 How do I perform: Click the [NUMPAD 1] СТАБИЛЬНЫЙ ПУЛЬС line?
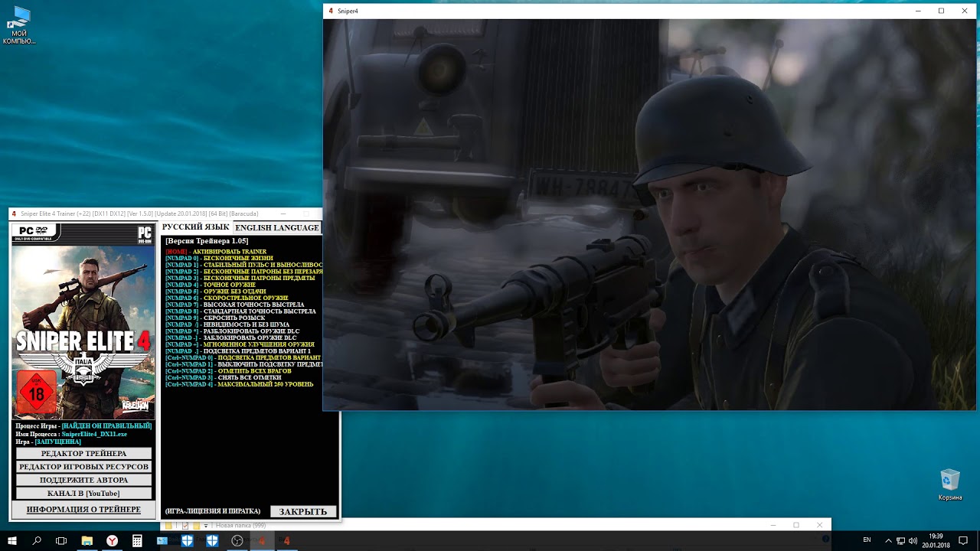click(x=244, y=265)
